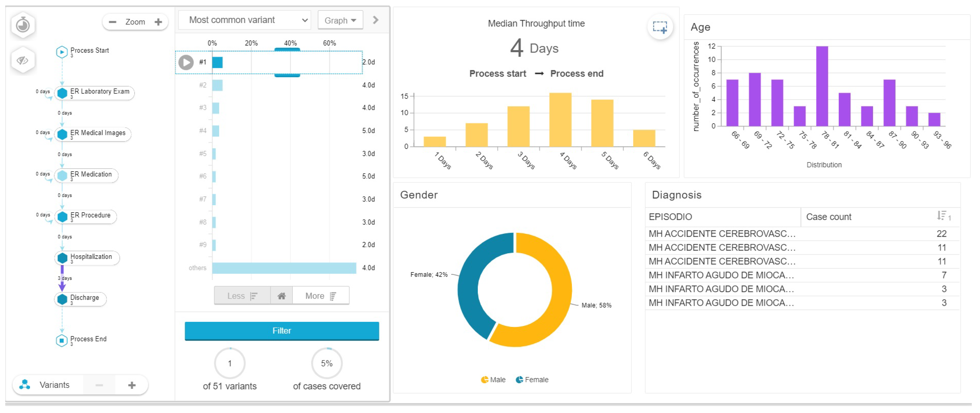Increase variants with the plus button
This screenshot has height=413, width=980.
132,385
